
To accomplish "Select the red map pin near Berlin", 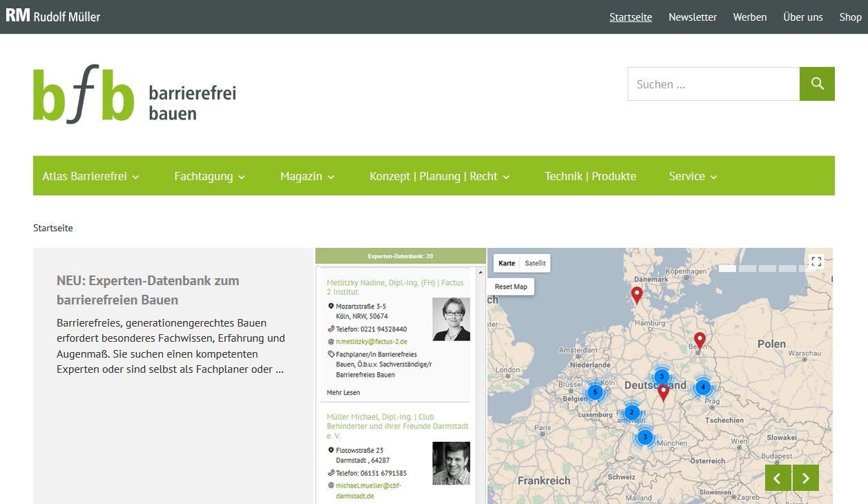I will (x=700, y=339).
